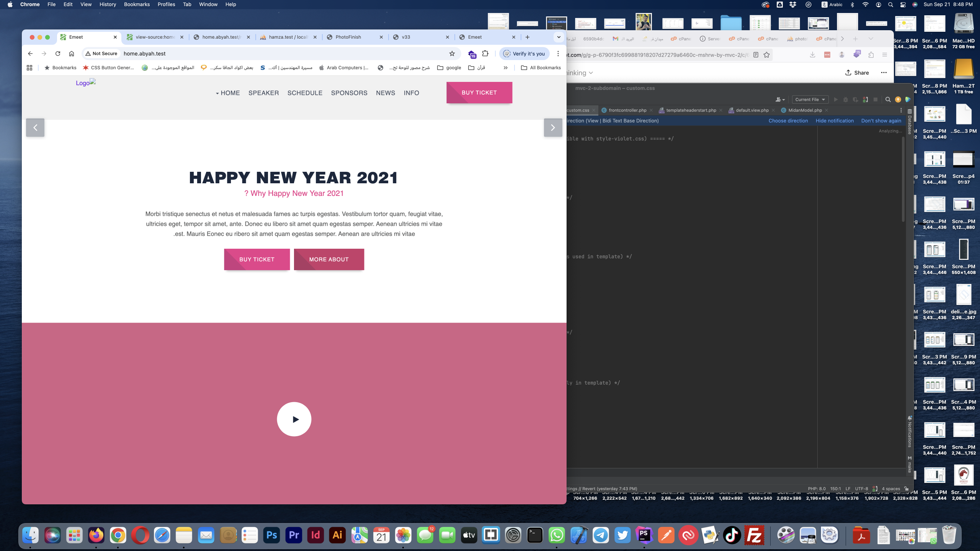Play the video with play button

(294, 419)
